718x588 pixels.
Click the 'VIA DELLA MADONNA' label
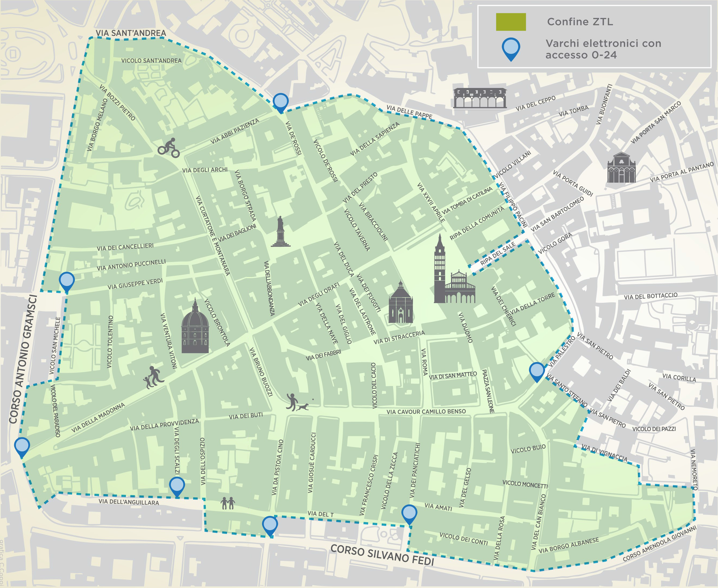[98, 418]
